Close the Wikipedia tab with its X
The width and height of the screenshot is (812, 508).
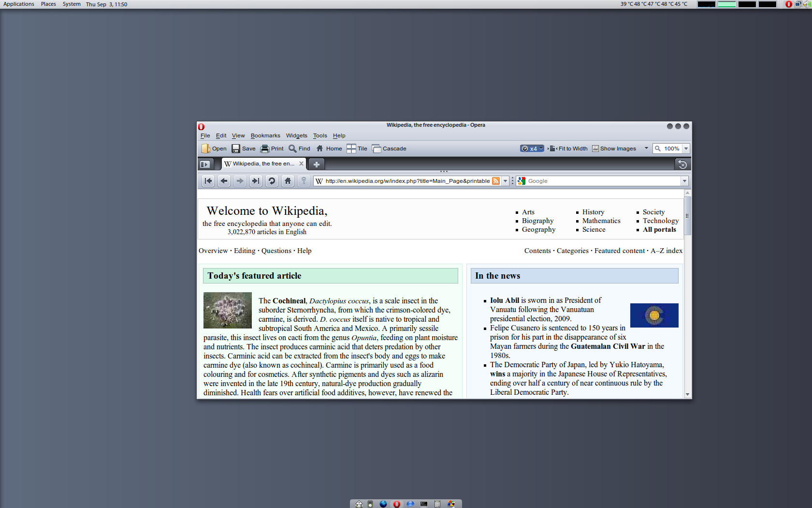pos(301,164)
